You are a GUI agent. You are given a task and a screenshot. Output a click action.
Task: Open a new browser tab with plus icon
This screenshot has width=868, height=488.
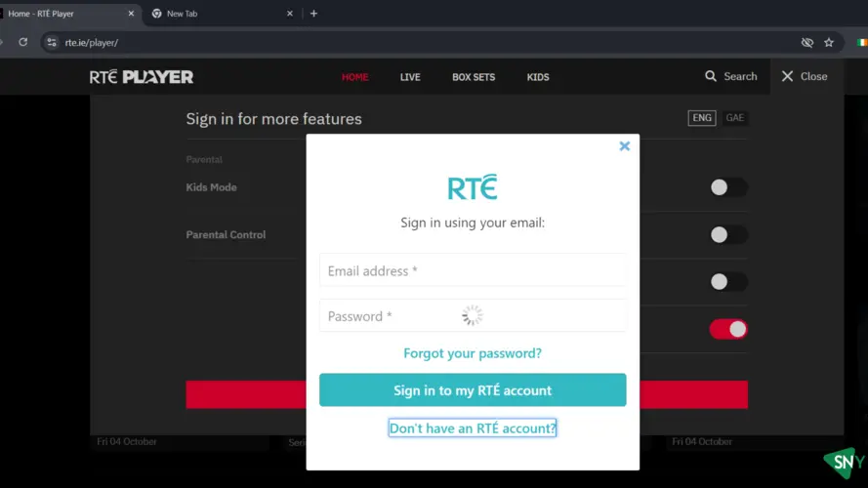point(313,14)
